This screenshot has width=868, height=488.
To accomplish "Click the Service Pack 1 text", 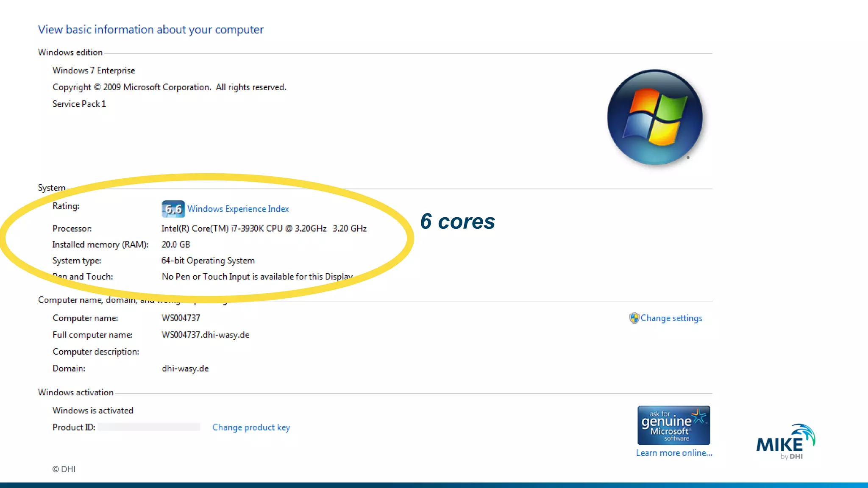I will (79, 104).
